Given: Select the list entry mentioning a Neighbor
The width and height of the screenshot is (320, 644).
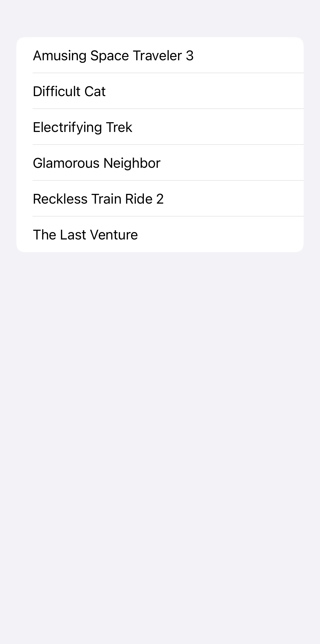Looking at the screenshot, I should tap(97, 163).
